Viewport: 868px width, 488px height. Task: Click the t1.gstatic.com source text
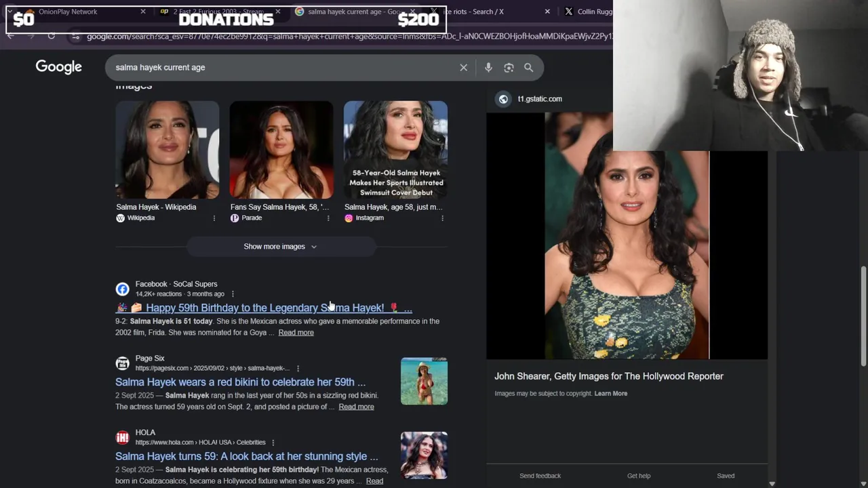pos(540,99)
